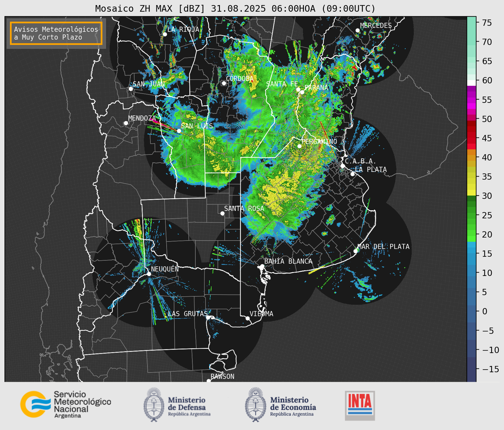Select the VIEDMA city marker
Viewport: 504px width, 430px height.
[248, 318]
